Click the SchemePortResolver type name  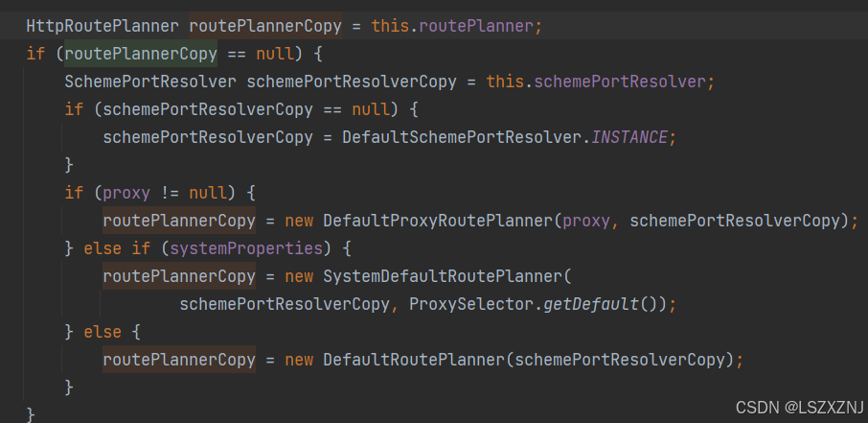tap(150, 82)
